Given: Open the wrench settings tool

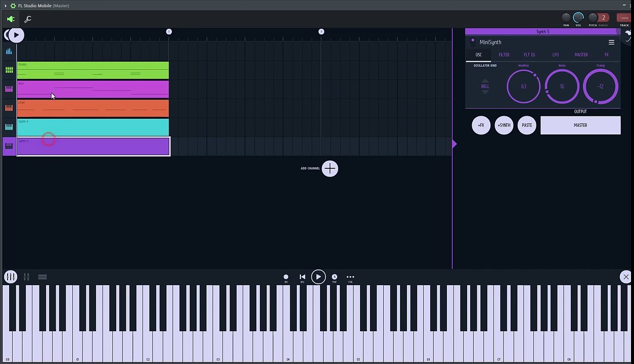Looking at the screenshot, I should [x=28, y=19].
